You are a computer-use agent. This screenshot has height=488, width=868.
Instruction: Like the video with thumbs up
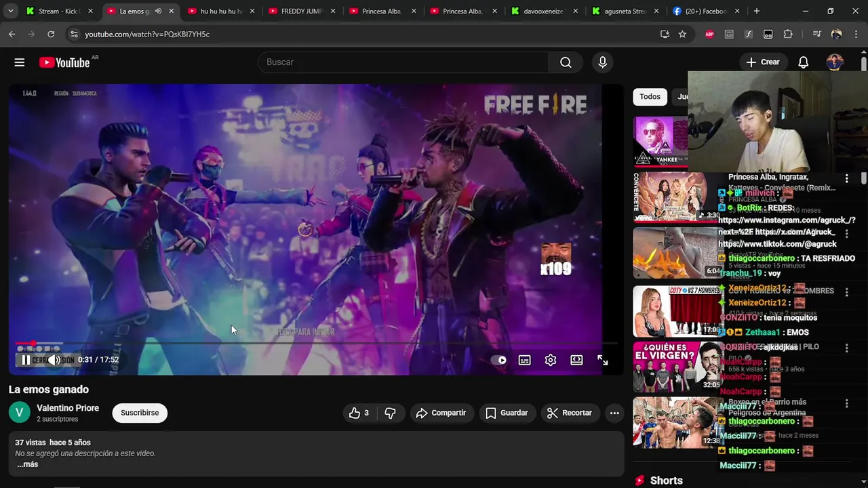pos(359,413)
